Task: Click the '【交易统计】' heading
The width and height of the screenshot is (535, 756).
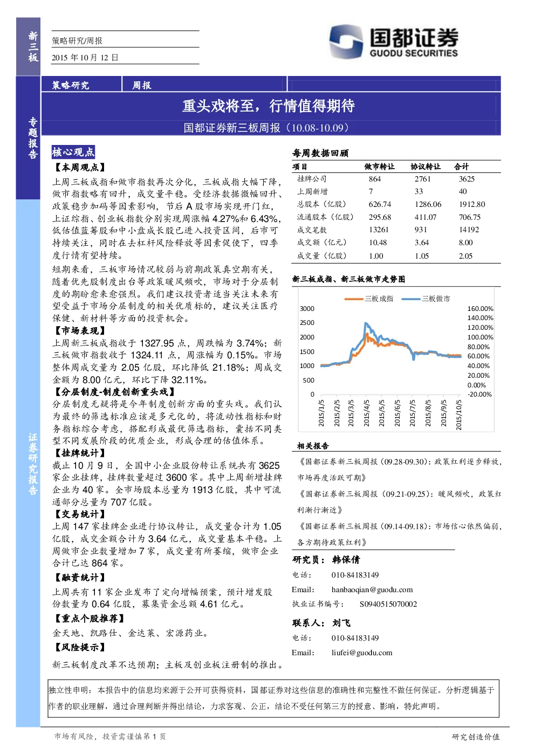Action: pyautogui.click(x=79, y=514)
